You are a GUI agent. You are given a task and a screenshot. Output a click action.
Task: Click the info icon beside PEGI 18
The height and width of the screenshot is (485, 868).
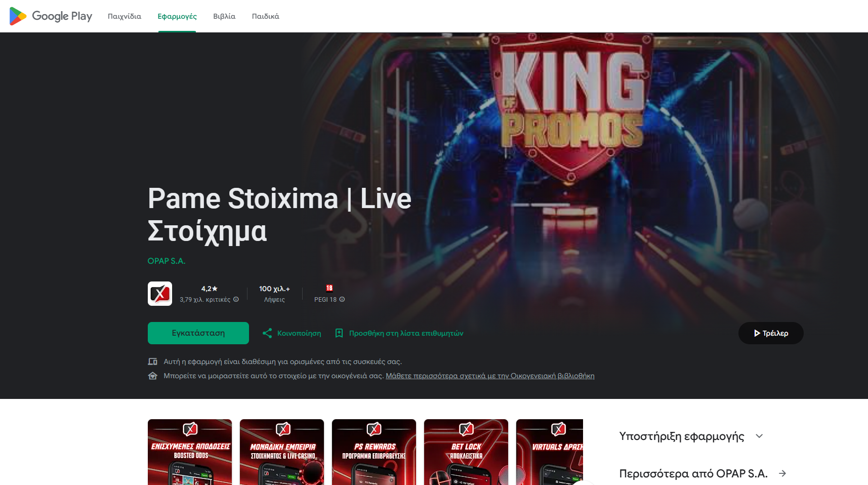tap(342, 299)
